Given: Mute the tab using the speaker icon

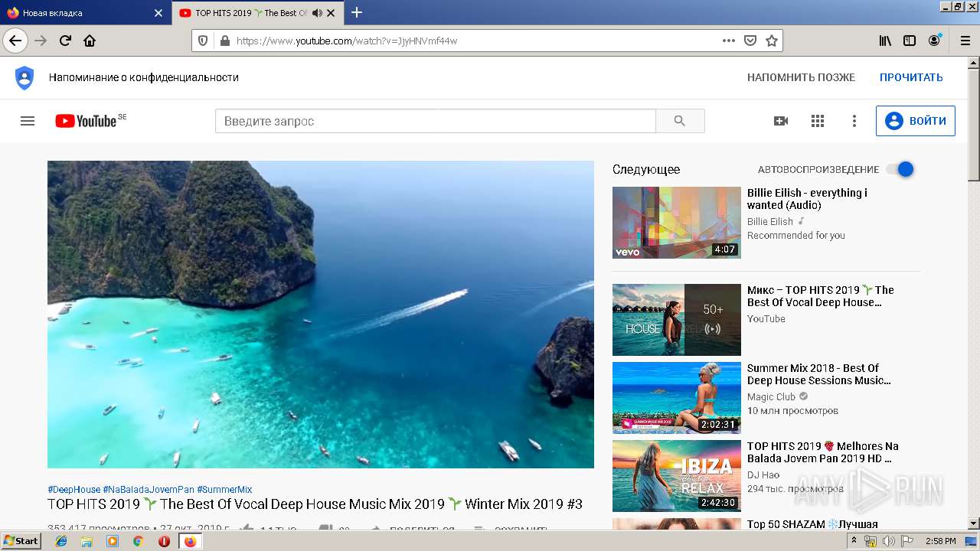Looking at the screenshot, I should click(x=317, y=13).
